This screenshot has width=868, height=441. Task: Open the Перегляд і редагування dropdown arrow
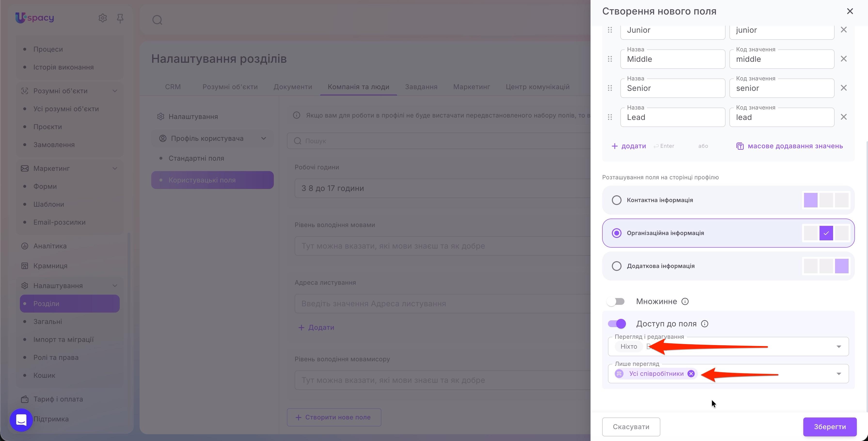point(838,347)
